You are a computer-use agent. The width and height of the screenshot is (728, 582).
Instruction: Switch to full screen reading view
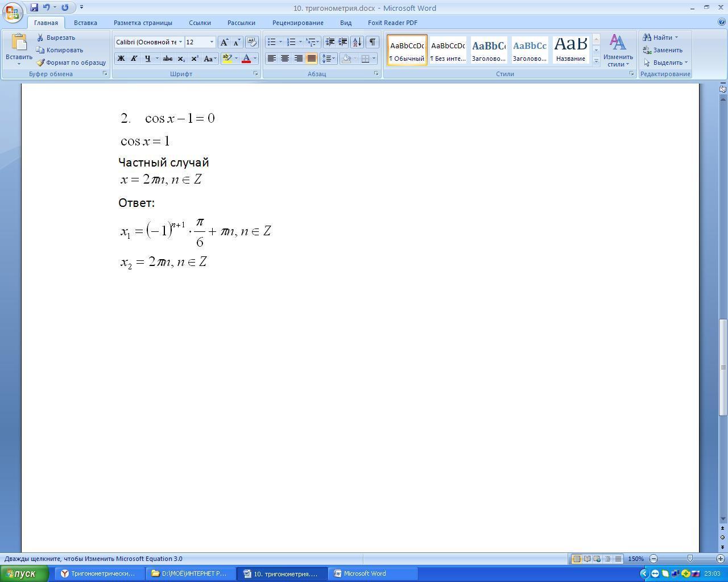click(x=587, y=559)
